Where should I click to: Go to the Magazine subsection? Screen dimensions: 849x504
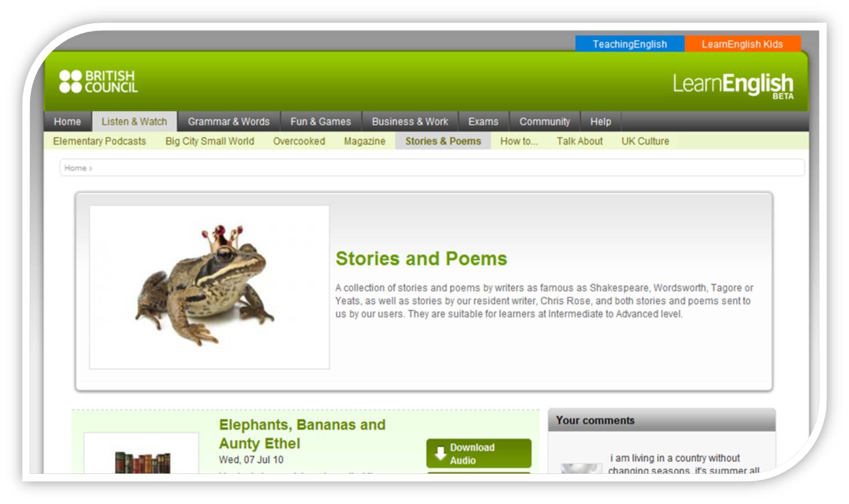click(364, 141)
